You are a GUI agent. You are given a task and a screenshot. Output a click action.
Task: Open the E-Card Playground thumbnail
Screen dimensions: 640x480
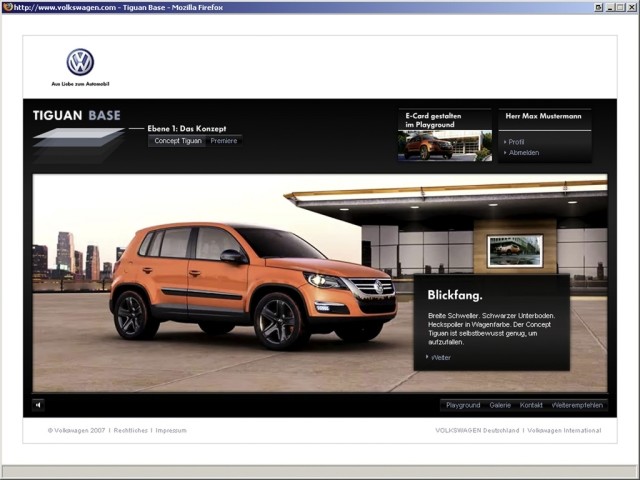click(x=445, y=146)
